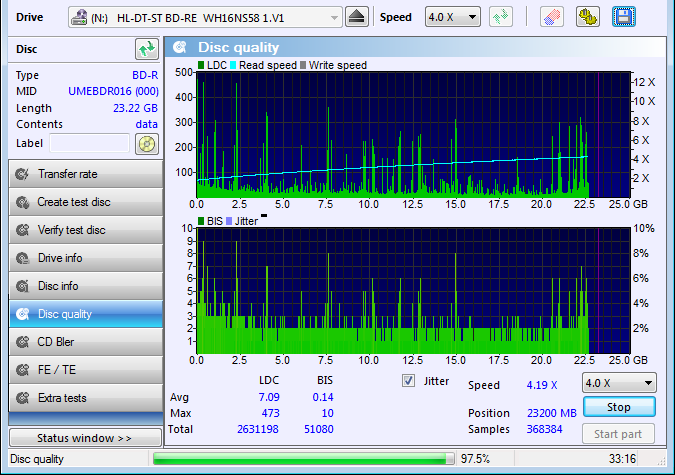This screenshot has height=475, width=675.
Task: Click the Start part button
Action: pyautogui.click(x=618, y=434)
